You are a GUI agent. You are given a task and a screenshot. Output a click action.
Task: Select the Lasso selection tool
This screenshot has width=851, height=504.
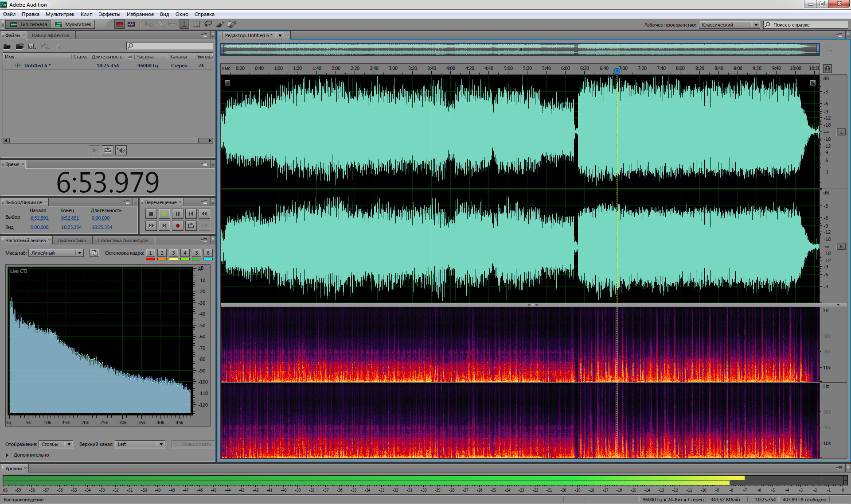point(208,24)
